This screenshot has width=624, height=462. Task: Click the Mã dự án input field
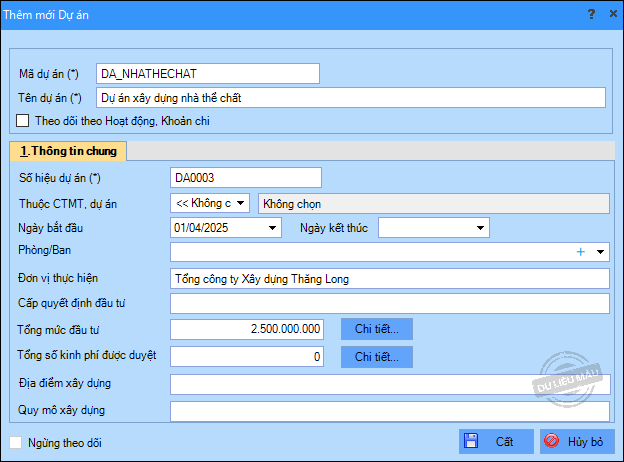pos(207,74)
